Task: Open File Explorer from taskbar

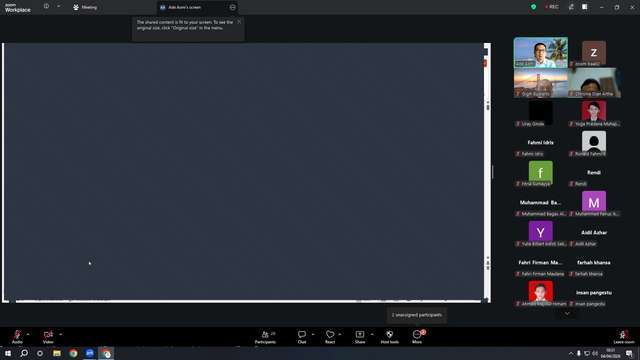Action: click(x=57, y=353)
